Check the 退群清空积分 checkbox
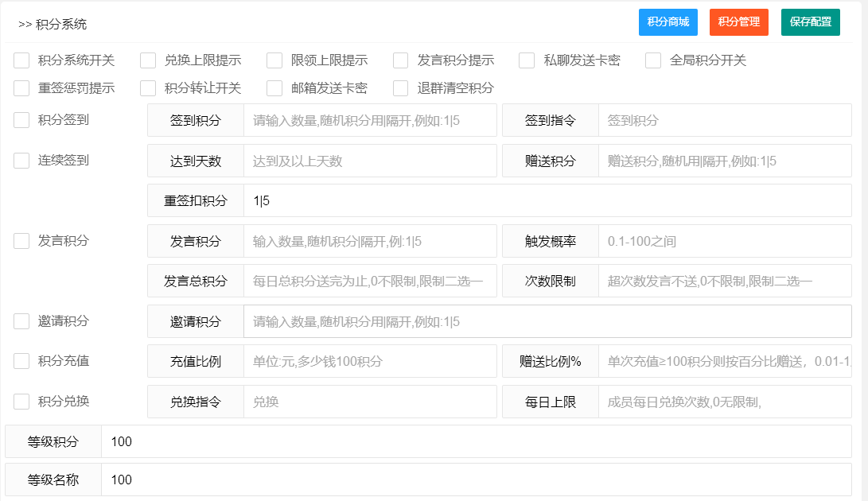Screen dimensions: 868x501 (x=401, y=88)
